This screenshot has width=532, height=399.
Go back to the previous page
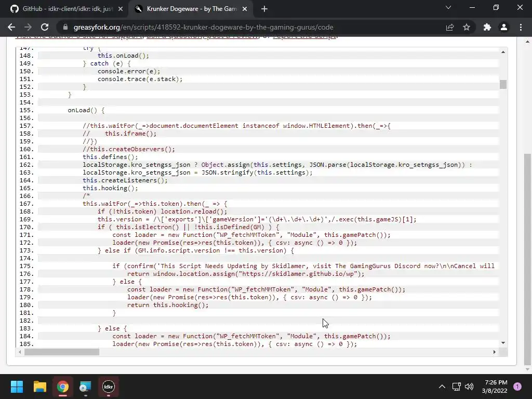[x=11, y=27]
